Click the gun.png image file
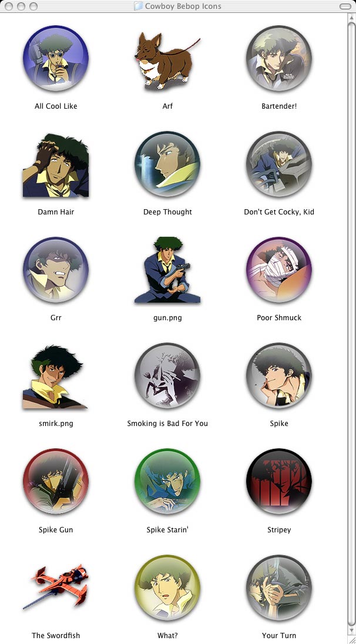356x644 pixels. [x=167, y=270]
